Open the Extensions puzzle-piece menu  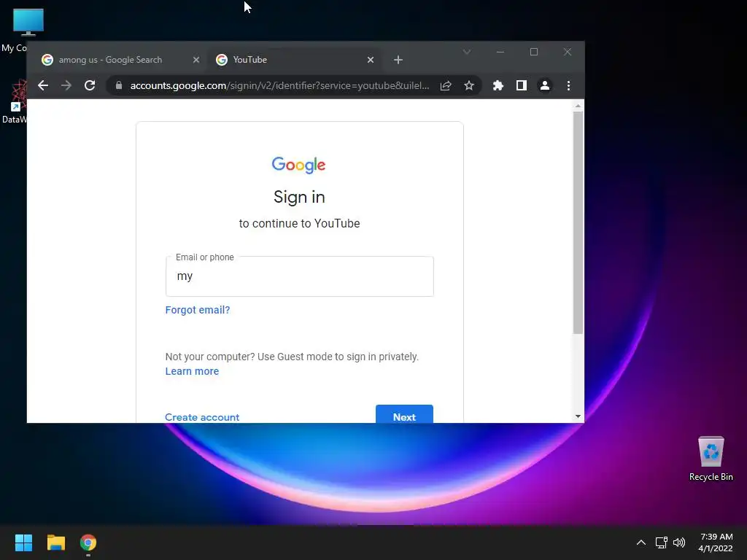click(x=498, y=86)
